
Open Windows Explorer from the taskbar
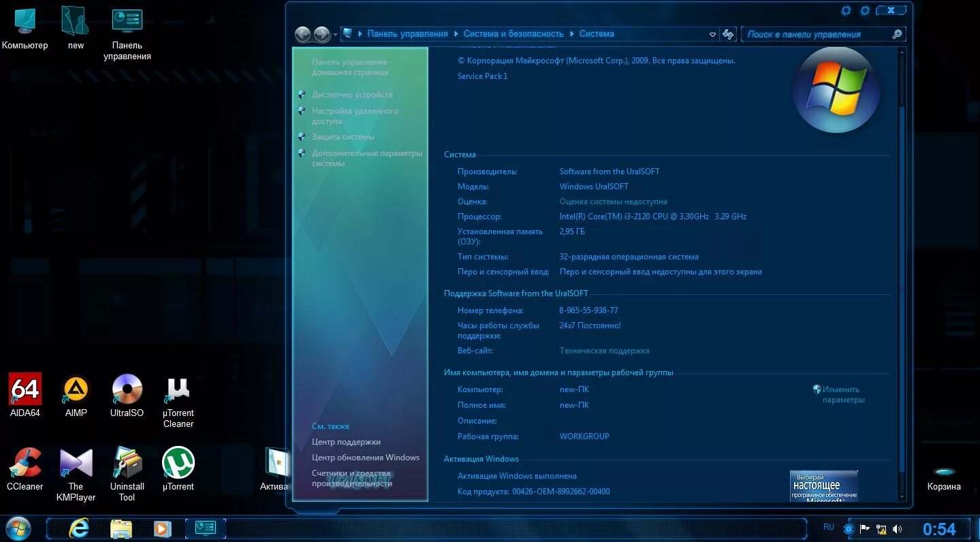pyautogui.click(x=121, y=528)
